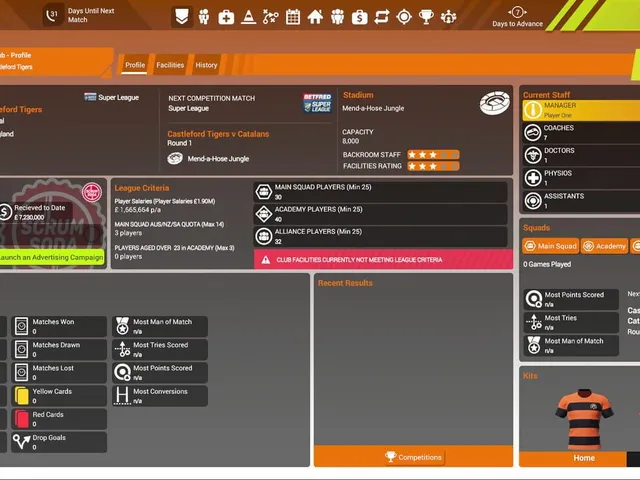The height and width of the screenshot is (480, 640).
Task: Click the orange striped home kit shirt
Action: point(584,419)
